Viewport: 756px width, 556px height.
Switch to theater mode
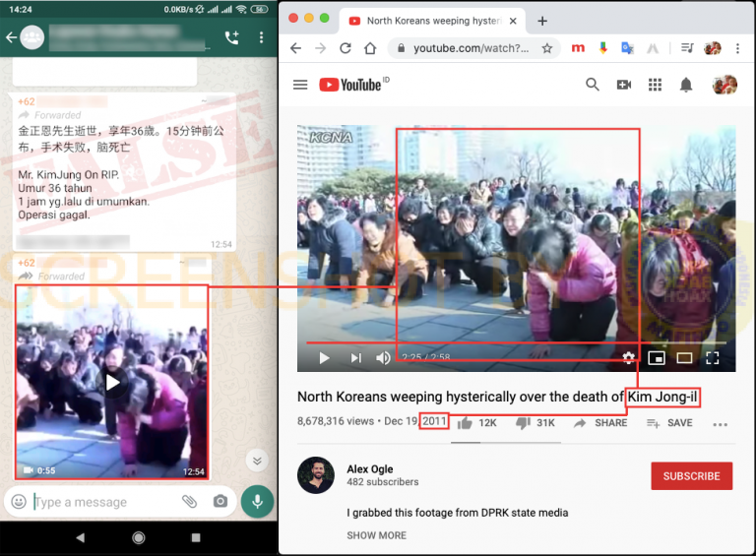tap(684, 358)
